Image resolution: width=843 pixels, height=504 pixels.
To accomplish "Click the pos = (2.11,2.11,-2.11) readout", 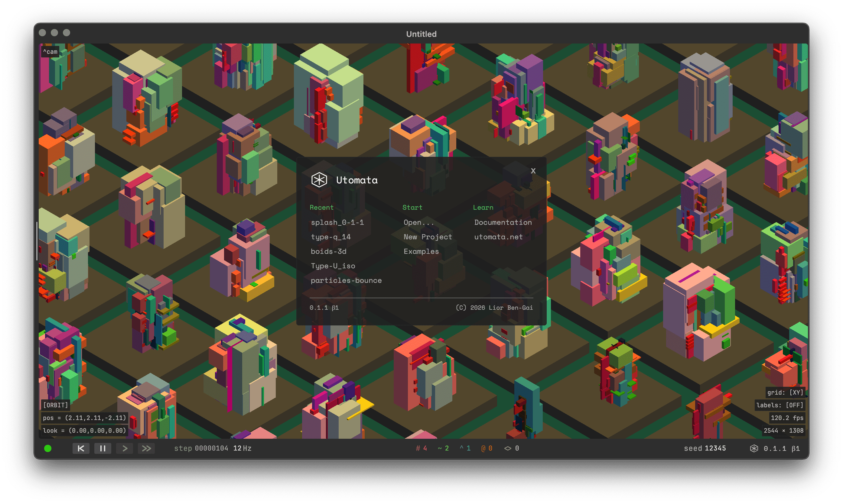I will point(84,418).
